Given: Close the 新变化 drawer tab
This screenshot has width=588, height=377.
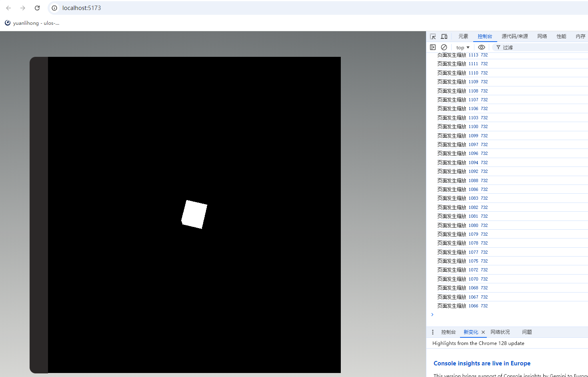Looking at the screenshot, I should (483, 332).
